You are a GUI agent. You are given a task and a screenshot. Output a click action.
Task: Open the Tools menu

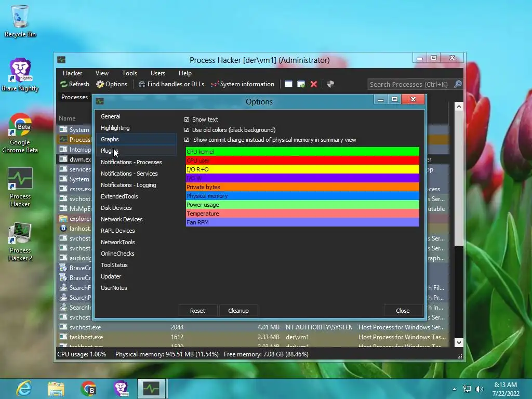tap(129, 73)
